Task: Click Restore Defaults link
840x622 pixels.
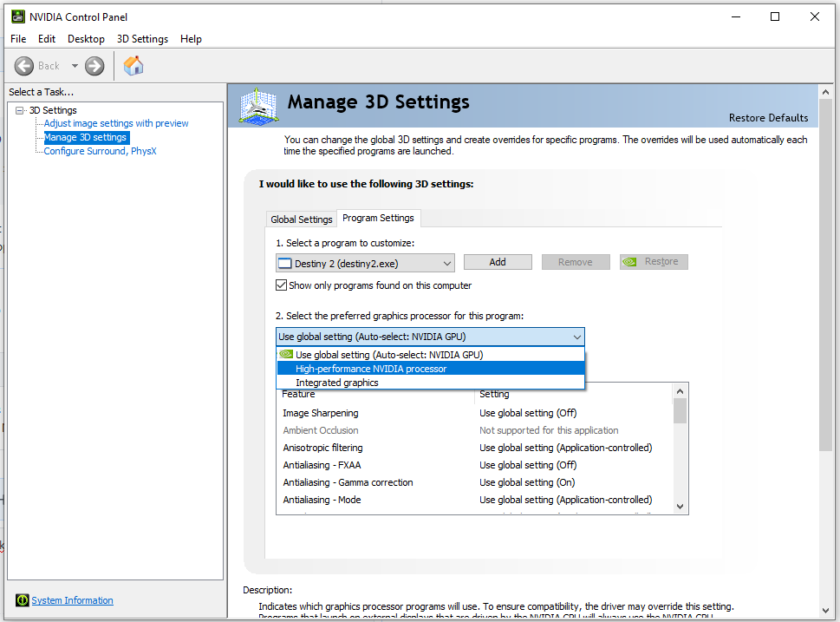Action: click(768, 117)
